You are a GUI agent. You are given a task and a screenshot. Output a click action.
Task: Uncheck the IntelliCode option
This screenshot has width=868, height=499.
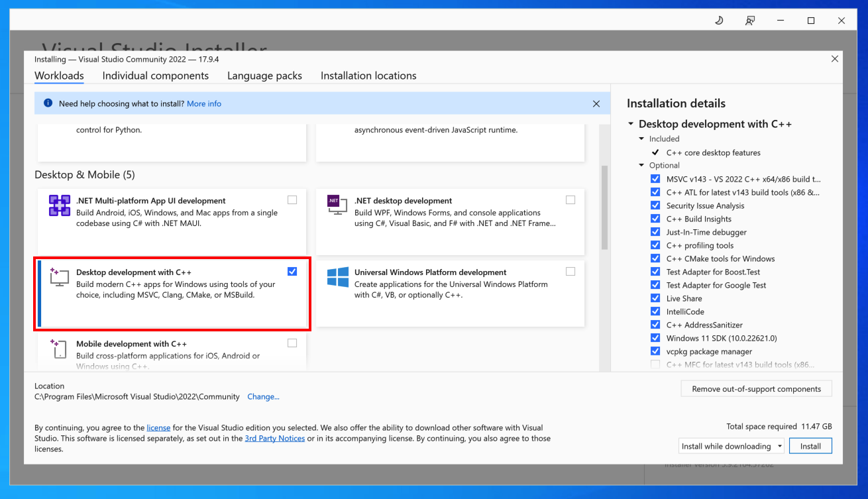[655, 311]
